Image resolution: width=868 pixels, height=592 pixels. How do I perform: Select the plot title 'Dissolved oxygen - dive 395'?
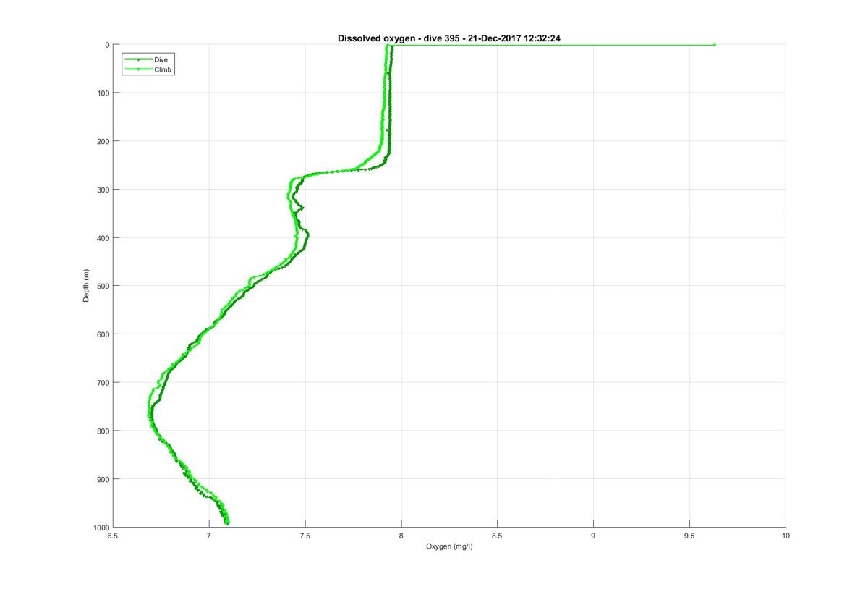pyautogui.click(x=449, y=38)
